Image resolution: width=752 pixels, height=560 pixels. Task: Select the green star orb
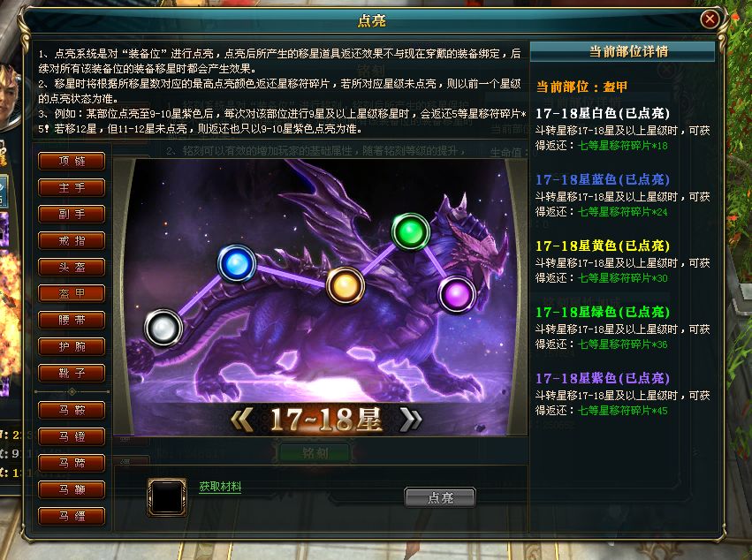(x=411, y=232)
